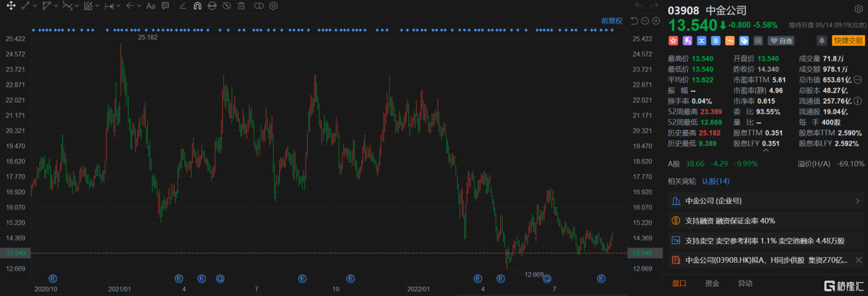Open quote panel settings gear
This screenshot has height=296, width=868.
859,9
